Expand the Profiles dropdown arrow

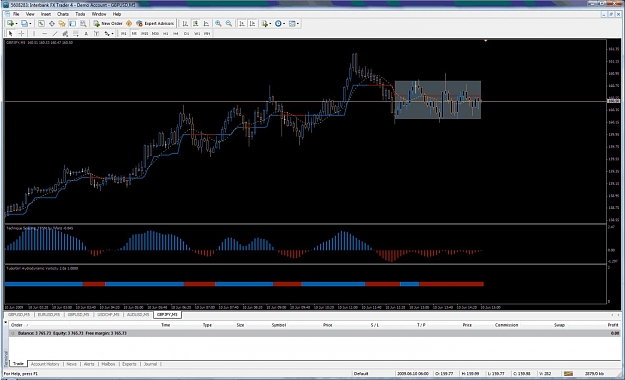(x=30, y=24)
